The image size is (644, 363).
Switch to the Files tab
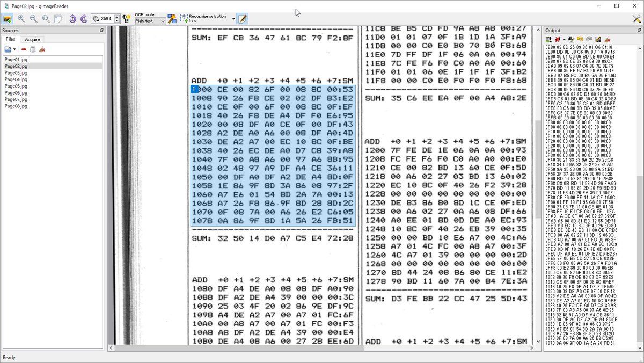[11, 39]
